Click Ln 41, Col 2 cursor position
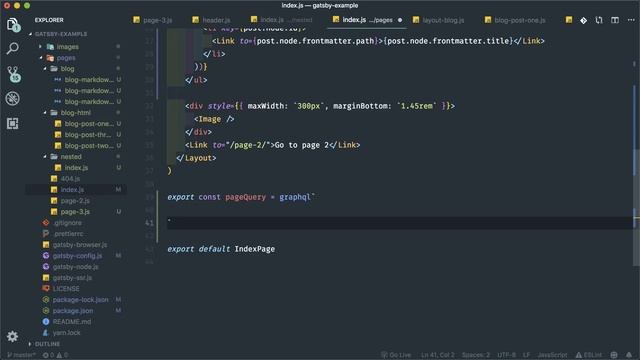The width and height of the screenshot is (640, 360). (x=438, y=355)
